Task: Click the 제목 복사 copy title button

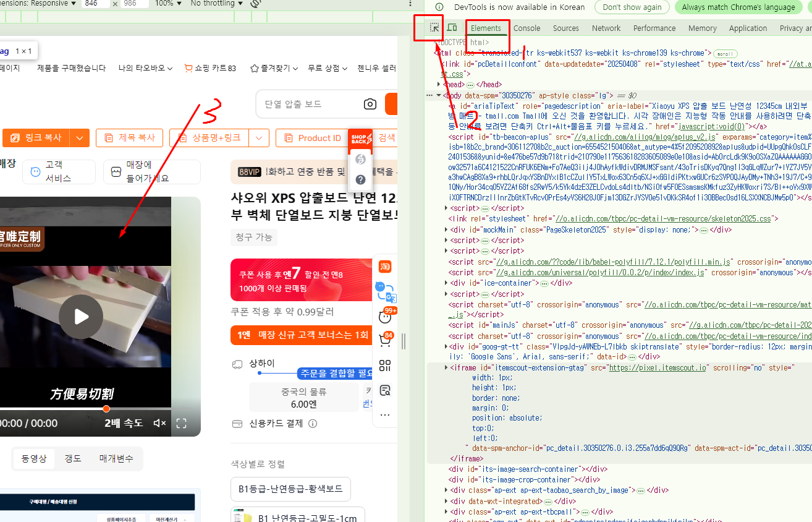Action: click(129, 138)
